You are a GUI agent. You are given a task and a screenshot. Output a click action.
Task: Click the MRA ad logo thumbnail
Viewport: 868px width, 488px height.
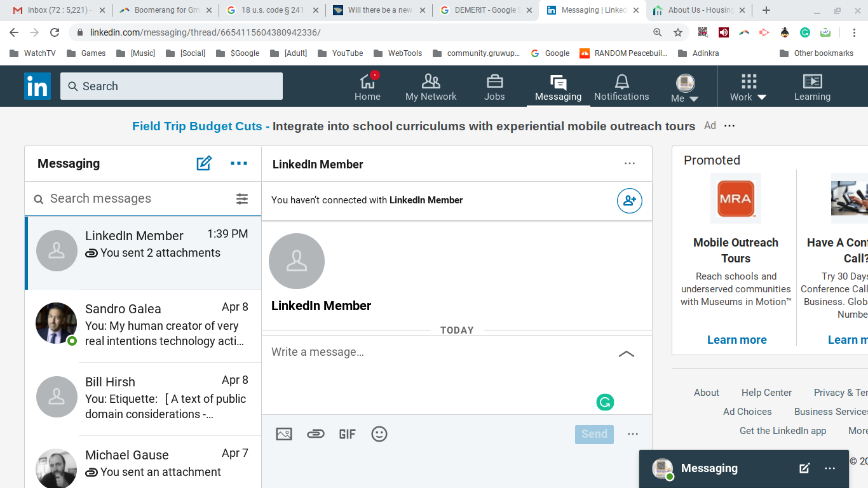tap(736, 198)
